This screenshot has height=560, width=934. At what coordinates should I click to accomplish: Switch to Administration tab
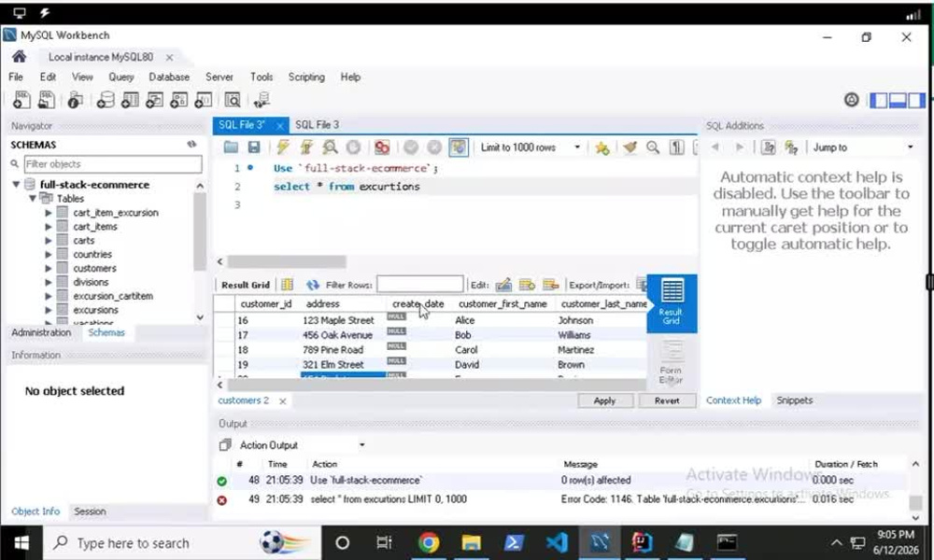pos(41,332)
